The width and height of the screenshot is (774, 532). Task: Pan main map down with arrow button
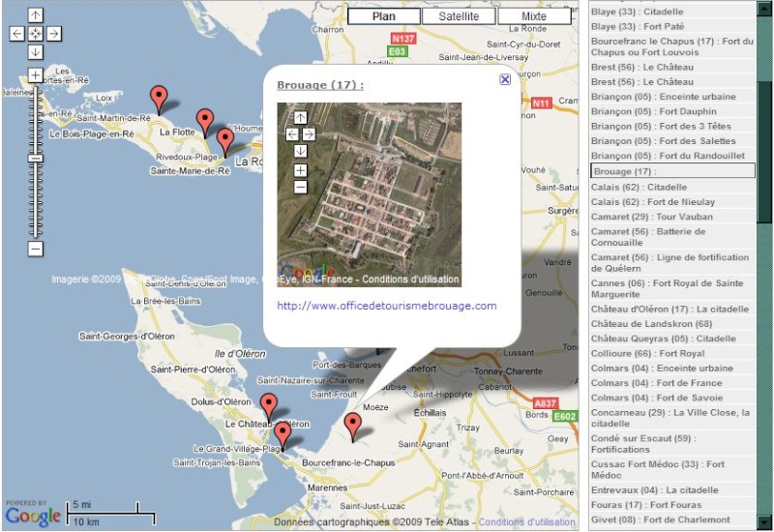(35, 52)
